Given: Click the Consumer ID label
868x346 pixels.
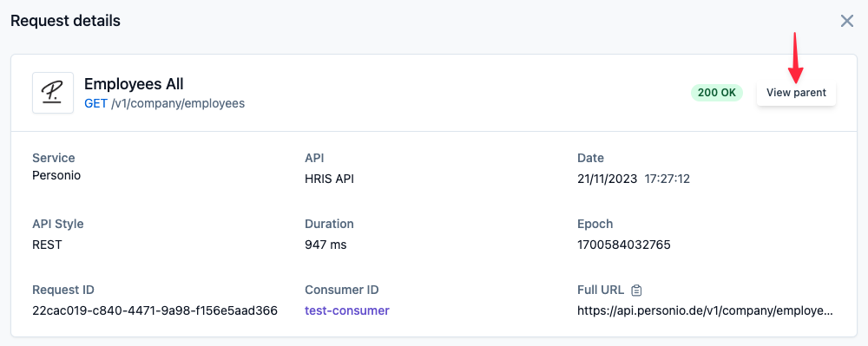Looking at the screenshot, I should (341, 290).
